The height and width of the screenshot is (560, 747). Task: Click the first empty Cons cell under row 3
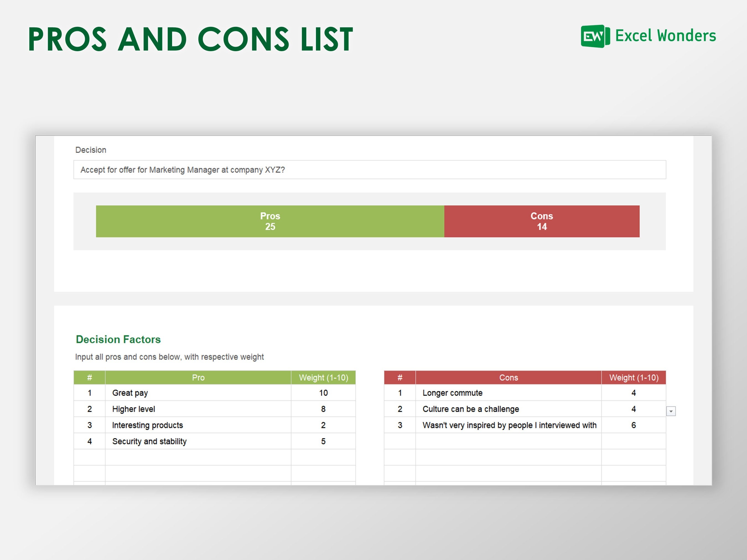pos(509,442)
